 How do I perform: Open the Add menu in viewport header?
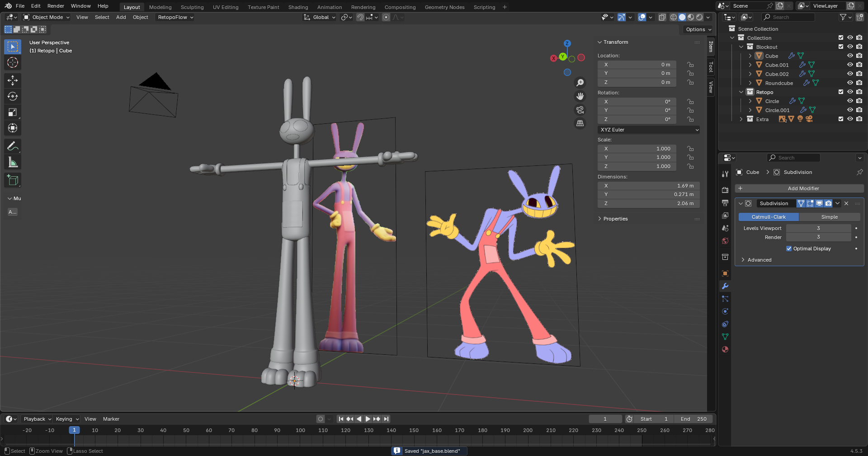click(x=121, y=17)
